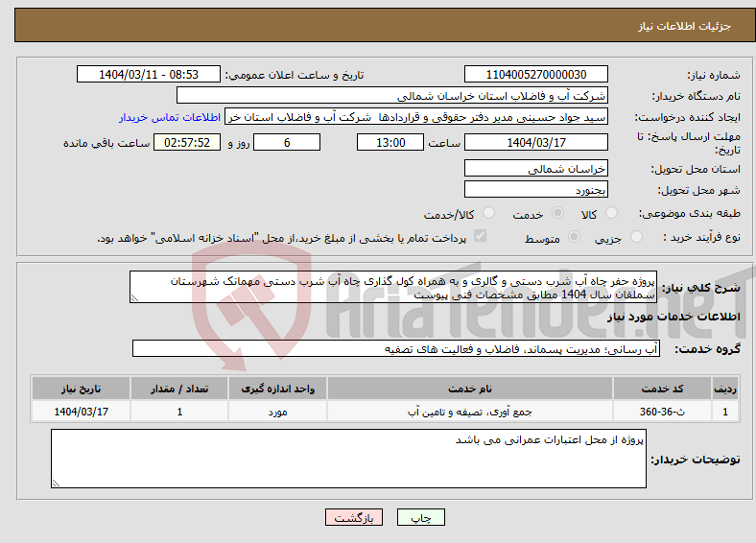Select the جزیی purchase type radio
The image size is (756, 543).
tap(636, 236)
